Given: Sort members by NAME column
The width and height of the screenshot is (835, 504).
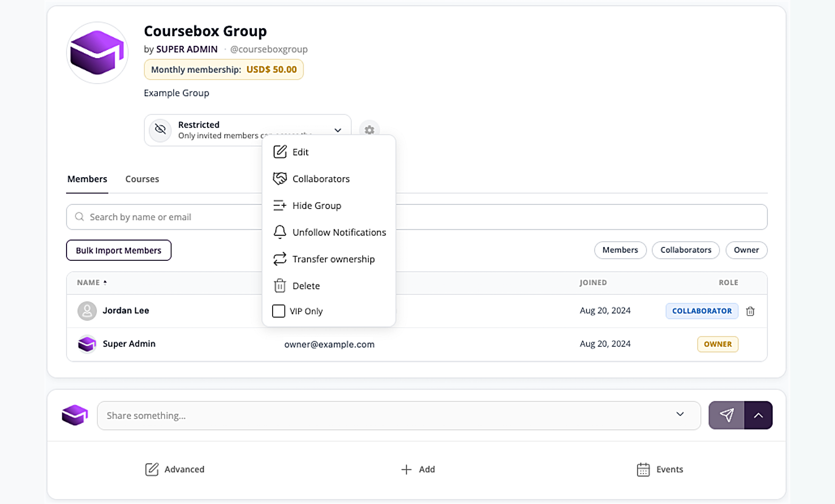Looking at the screenshot, I should coord(92,283).
